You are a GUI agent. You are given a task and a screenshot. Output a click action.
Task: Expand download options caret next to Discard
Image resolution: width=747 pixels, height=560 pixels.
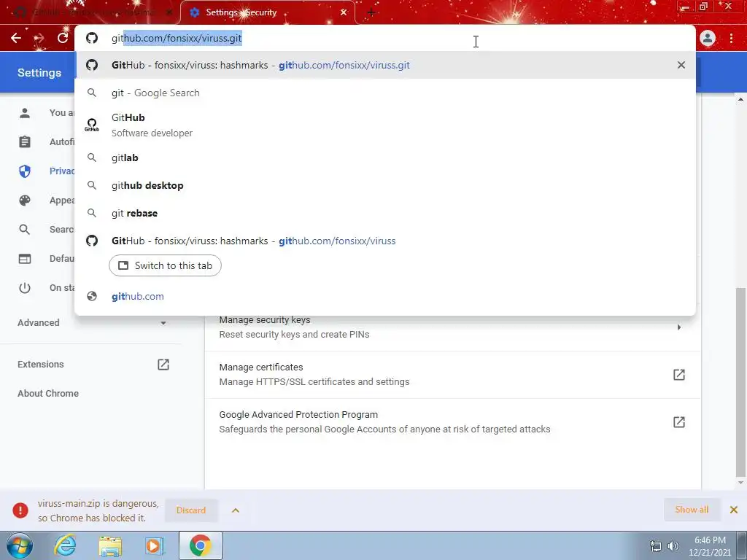pos(236,510)
